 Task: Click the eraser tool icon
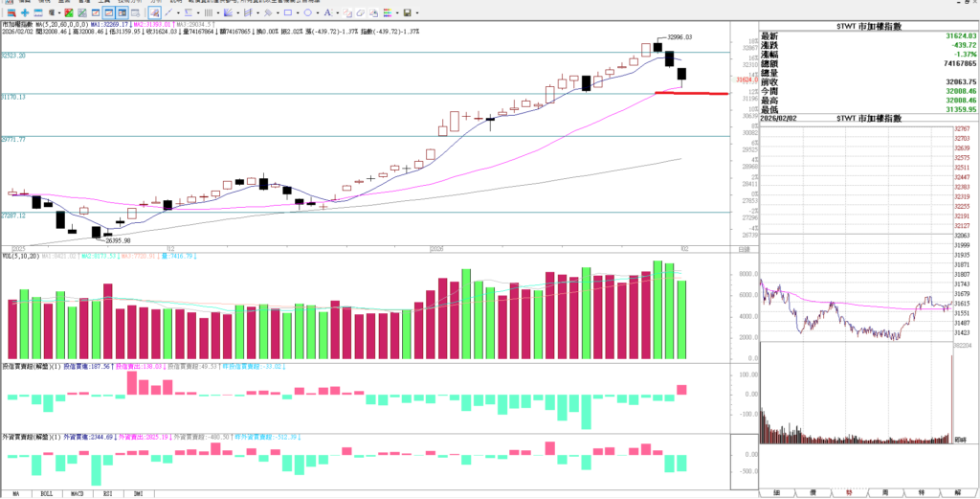(x=360, y=12)
